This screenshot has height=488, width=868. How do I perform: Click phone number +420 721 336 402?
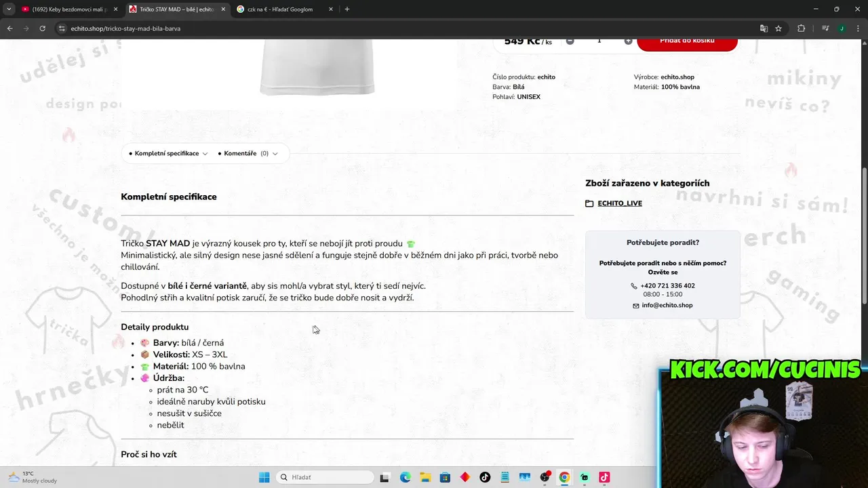coord(667,285)
